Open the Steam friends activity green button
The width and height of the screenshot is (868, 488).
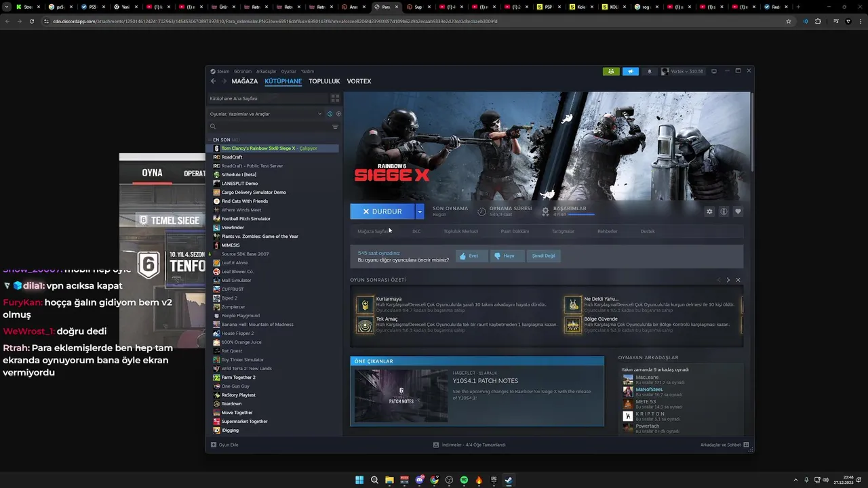(x=611, y=71)
